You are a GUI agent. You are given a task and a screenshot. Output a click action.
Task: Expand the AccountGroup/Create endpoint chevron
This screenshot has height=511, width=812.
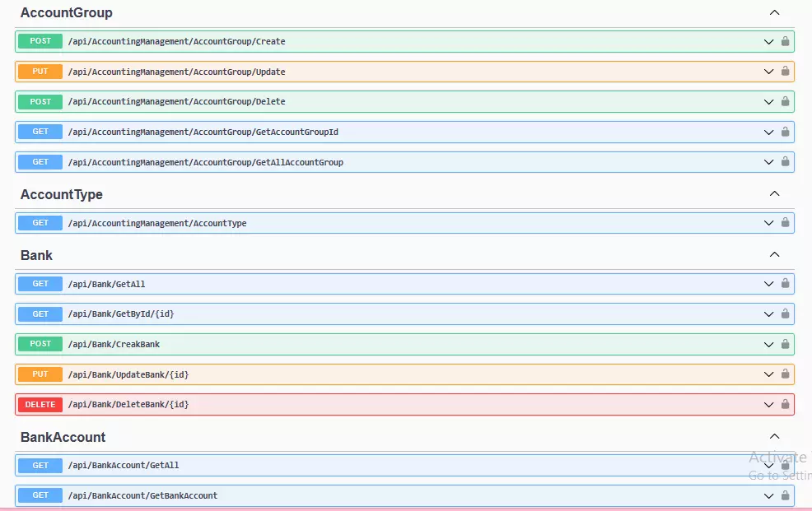click(768, 42)
